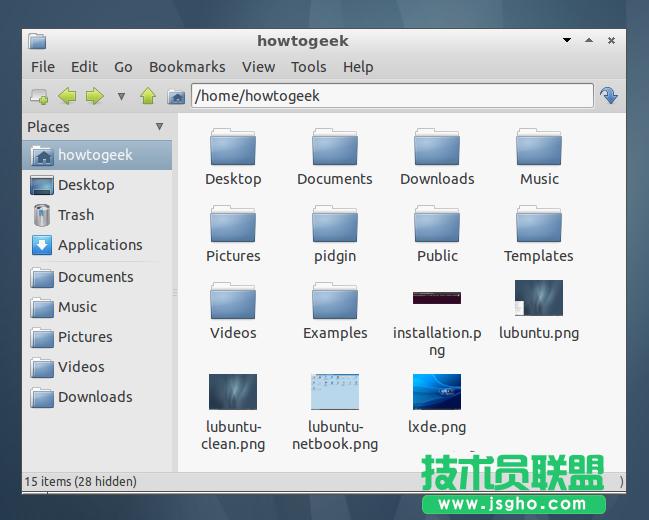This screenshot has height=520, width=649.
Task: Jump to home folder via toolbar icon
Action: (176, 97)
